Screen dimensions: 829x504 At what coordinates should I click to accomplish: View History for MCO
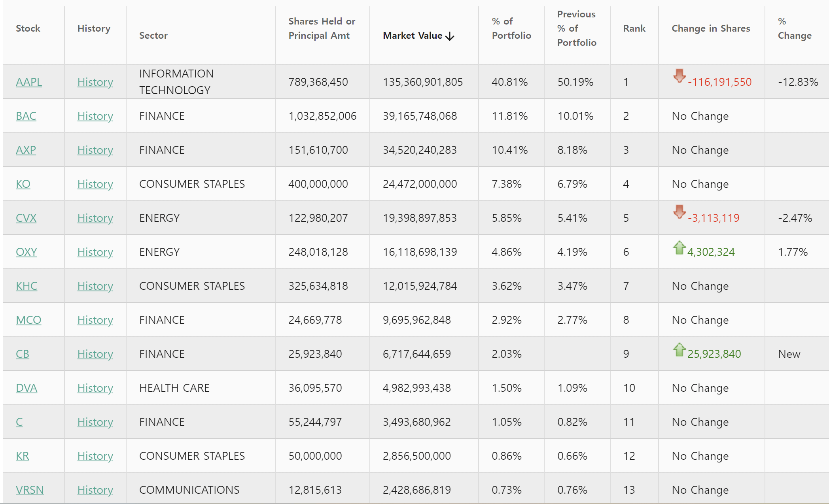(95, 320)
